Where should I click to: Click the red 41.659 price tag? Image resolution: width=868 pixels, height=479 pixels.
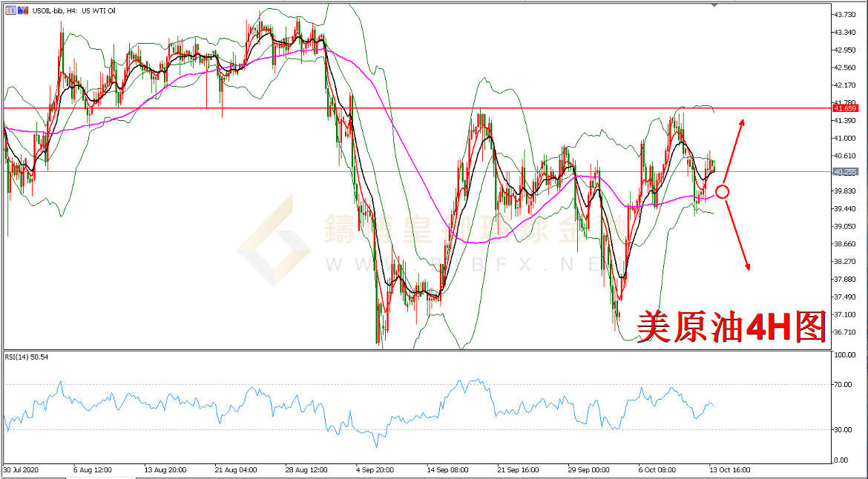(x=845, y=108)
